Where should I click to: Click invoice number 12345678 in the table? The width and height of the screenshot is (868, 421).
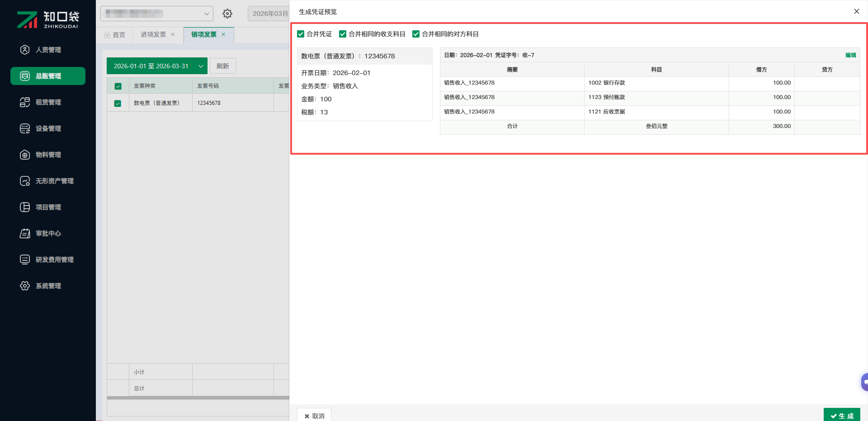[209, 103]
